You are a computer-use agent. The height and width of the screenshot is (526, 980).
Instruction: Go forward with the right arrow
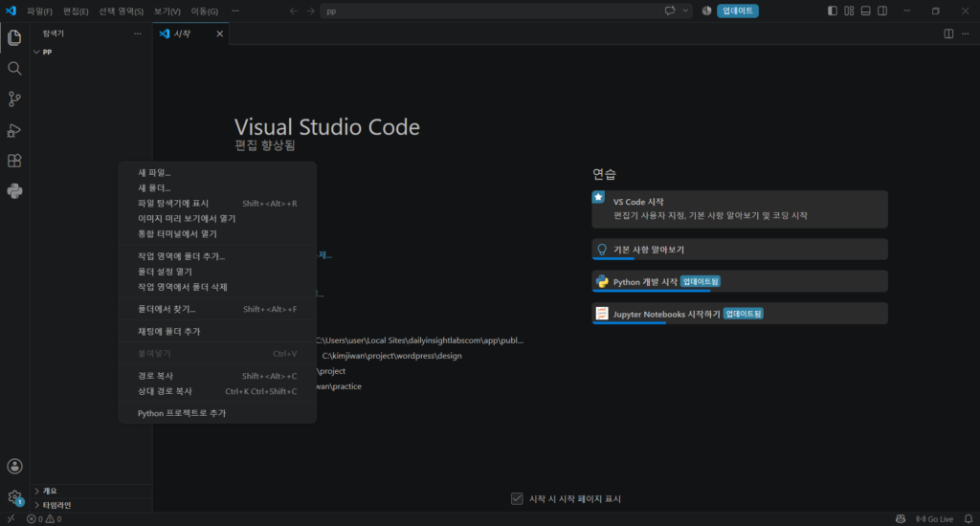pyautogui.click(x=311, y=11)
